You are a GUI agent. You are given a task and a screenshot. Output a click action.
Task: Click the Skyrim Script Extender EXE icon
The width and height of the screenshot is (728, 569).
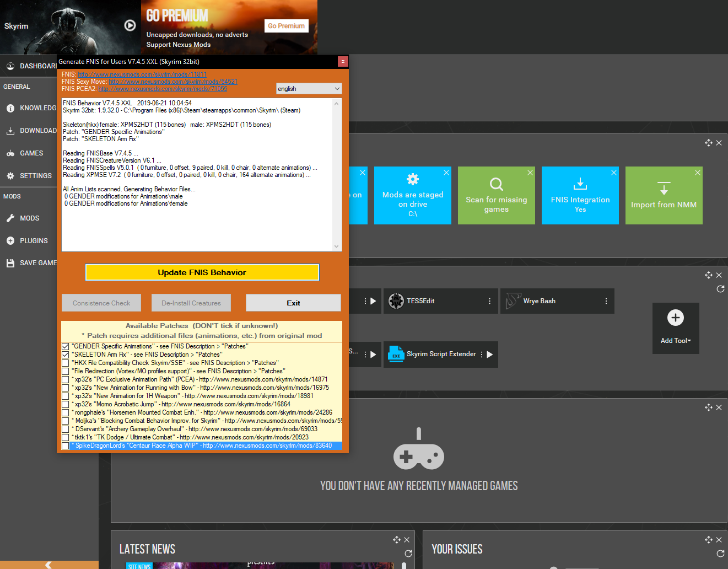pos(396,354)
